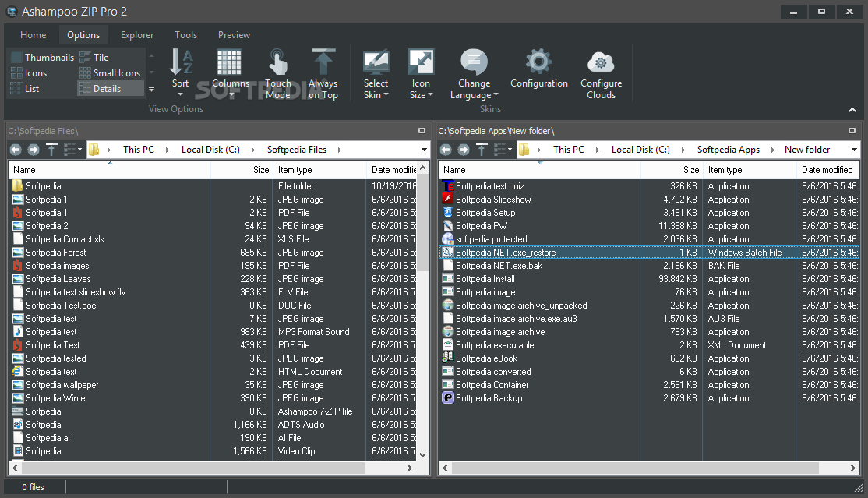The image size is (868, 498).
Task: Sort right pane by Date modified
Action: (x=827, y=170)
